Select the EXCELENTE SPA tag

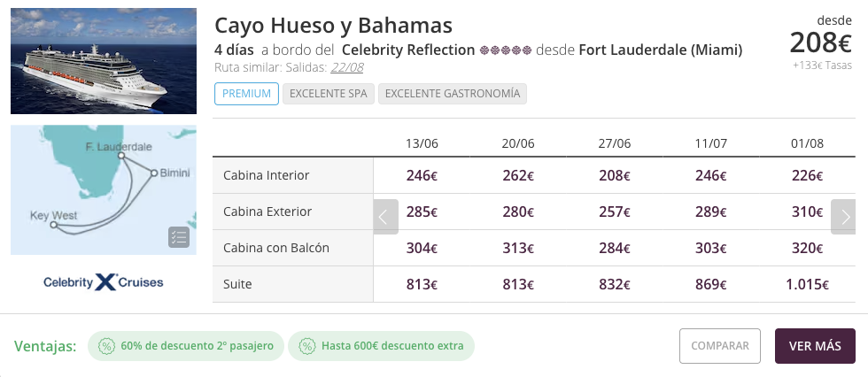tap(329, 94)
